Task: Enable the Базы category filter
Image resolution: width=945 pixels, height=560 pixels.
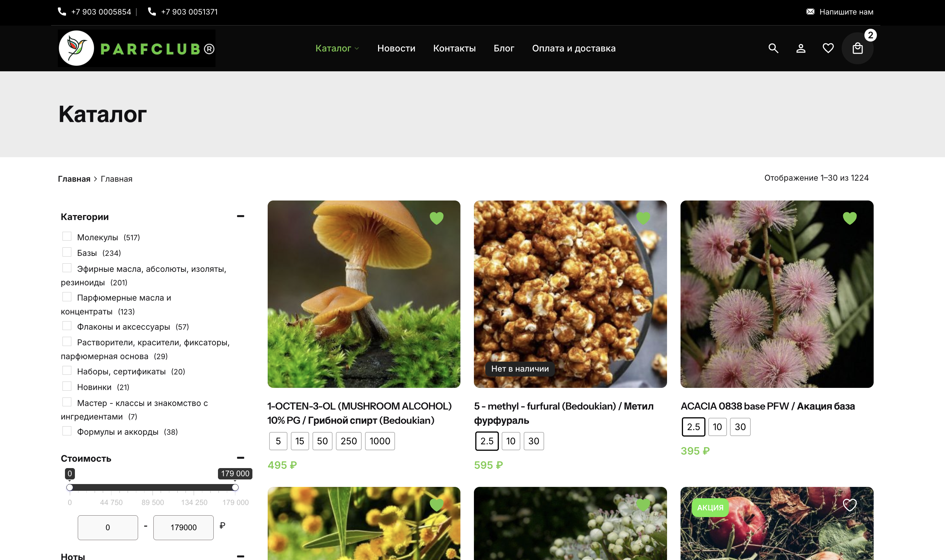Action: (x=67, y=252)
